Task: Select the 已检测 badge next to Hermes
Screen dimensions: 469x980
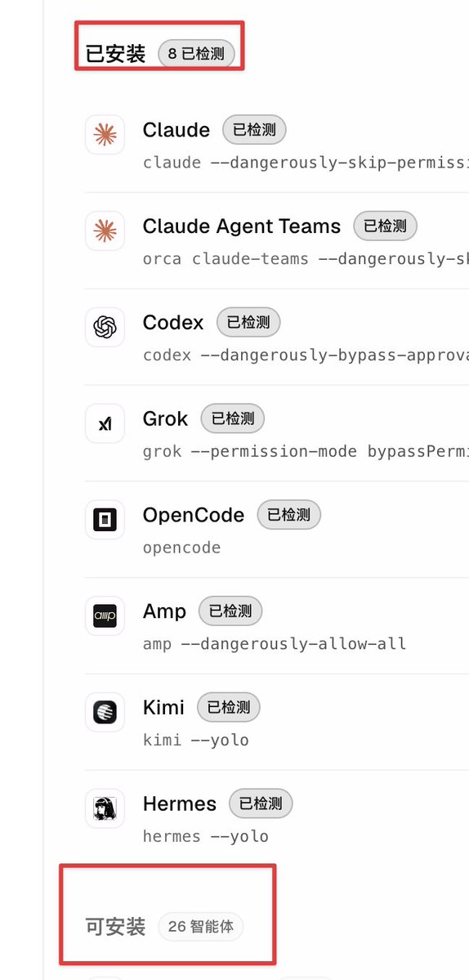Action: click(261, 803)
